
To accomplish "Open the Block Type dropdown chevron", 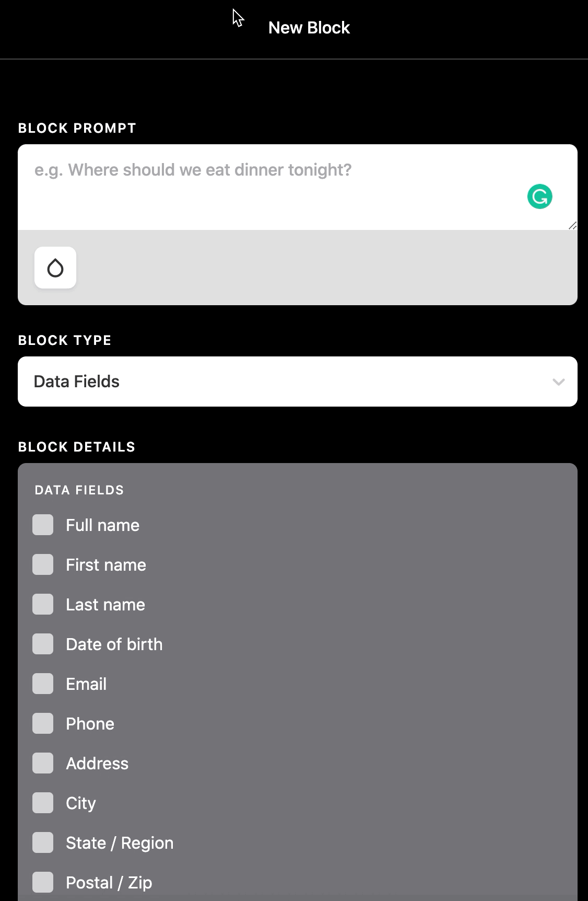I will tap(558, 382).
